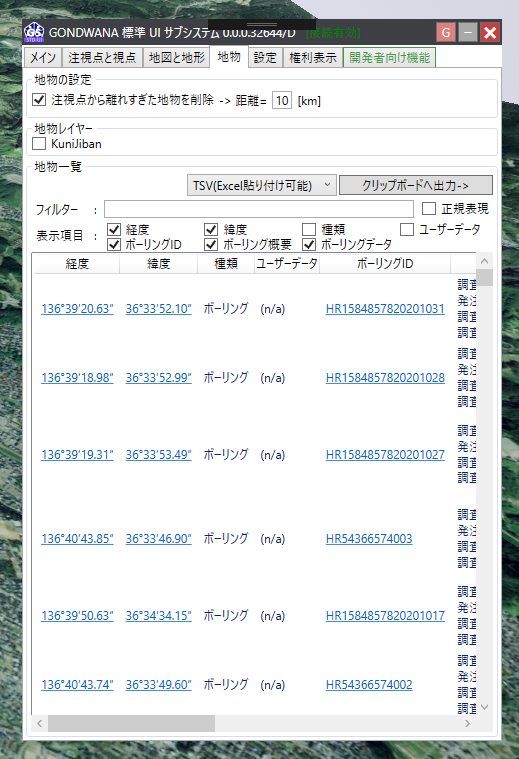Viewport: 519px width, 759px height.
Task: Click the フィルター text field
Action: [x=259, y=209]
